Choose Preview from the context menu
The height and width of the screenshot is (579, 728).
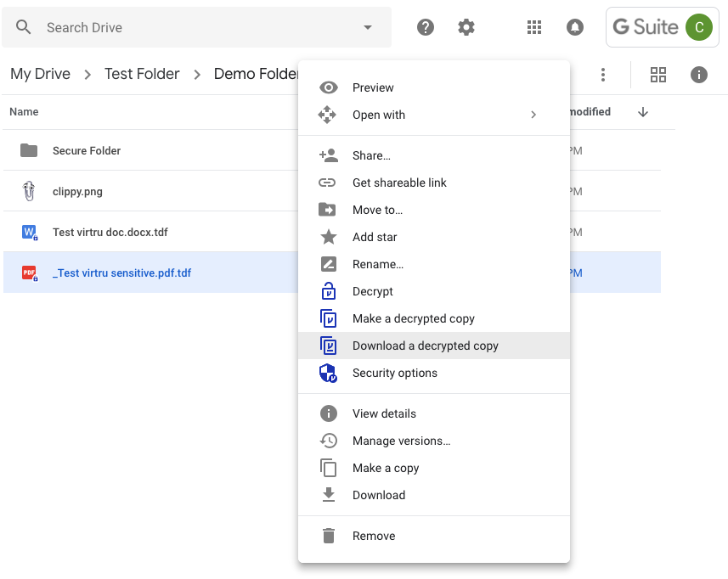click(433, 87)
